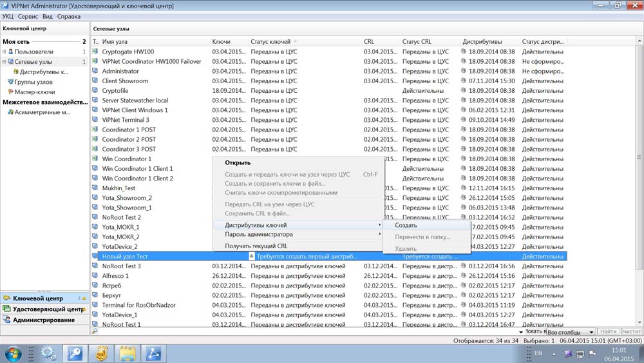Click the node icon beside Cryptogate HW100
This screenshot has width=644, height=363.
coord(95,52)
